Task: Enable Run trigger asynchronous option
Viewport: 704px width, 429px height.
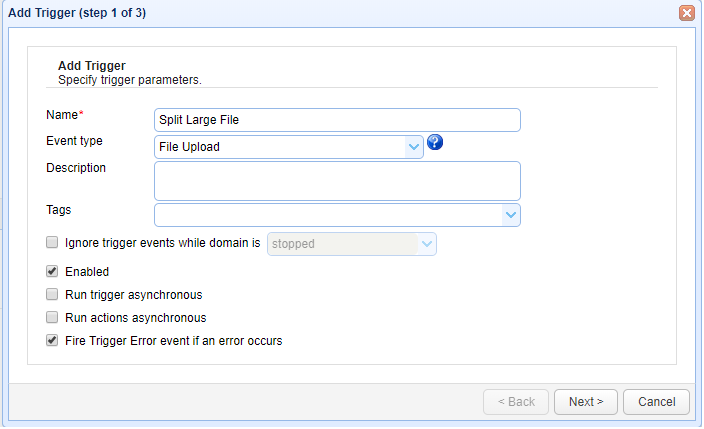Action: 52,295
